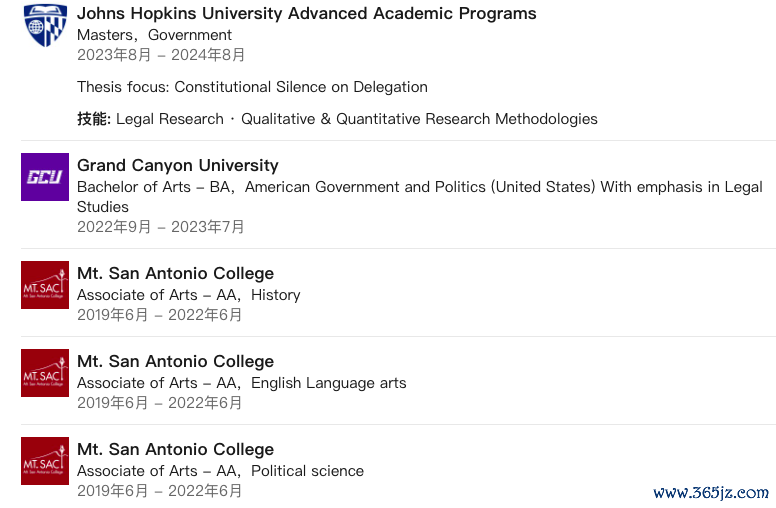
Task: Click the thesis focus description text
Action: tap(252, 87)
